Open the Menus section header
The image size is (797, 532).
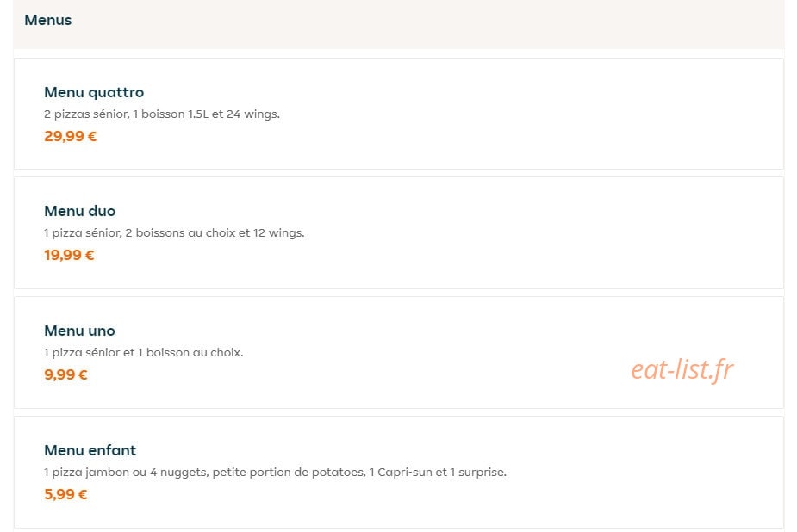(47, 21)
